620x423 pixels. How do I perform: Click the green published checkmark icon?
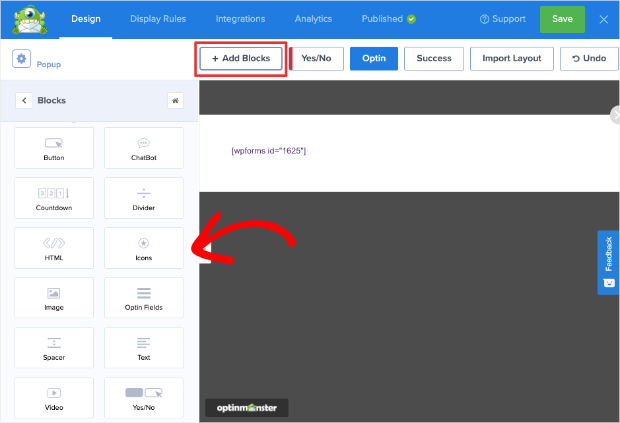(411, 19)
